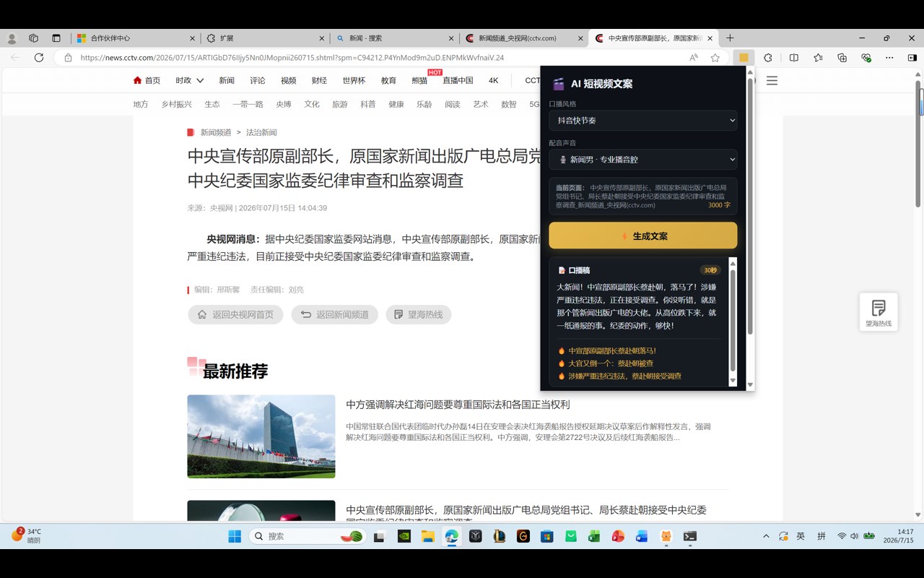Open the Edge profile avatar icon
Screen dimensions: 924x578
point(12,38)
